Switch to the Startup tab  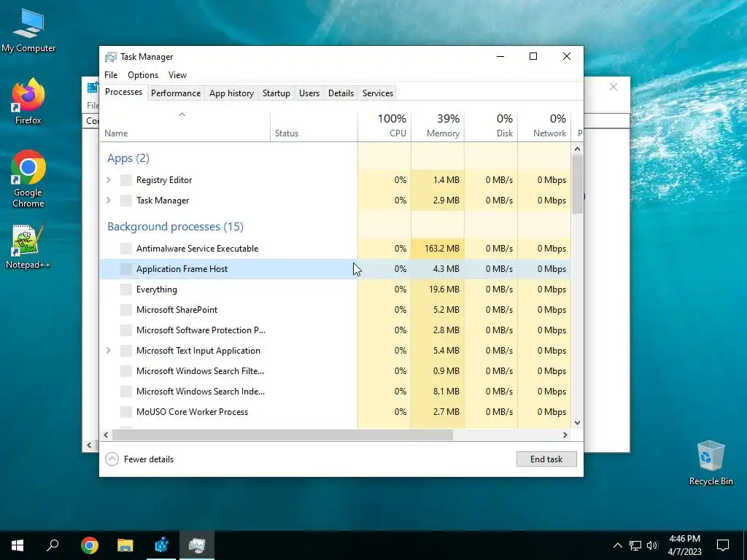276,93
